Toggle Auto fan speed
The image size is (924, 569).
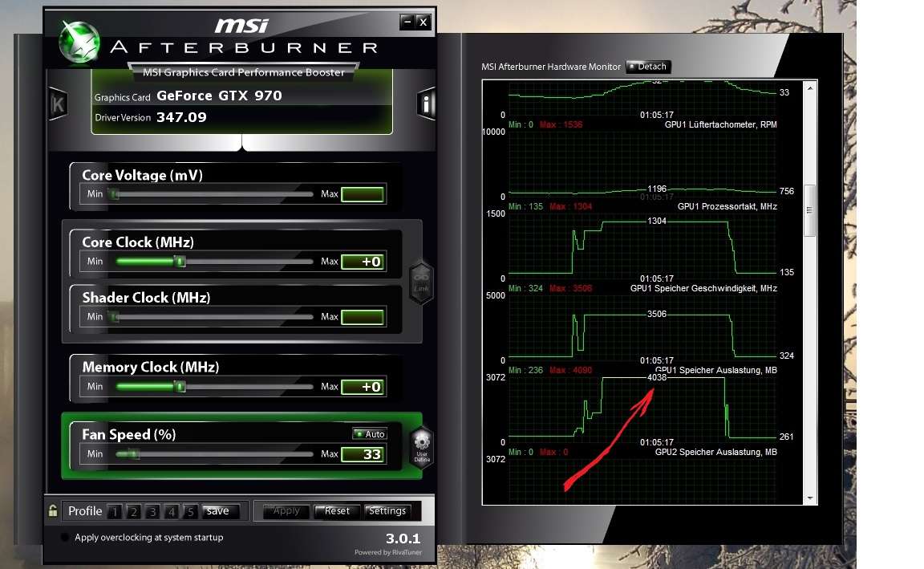(x=370, y=434)
